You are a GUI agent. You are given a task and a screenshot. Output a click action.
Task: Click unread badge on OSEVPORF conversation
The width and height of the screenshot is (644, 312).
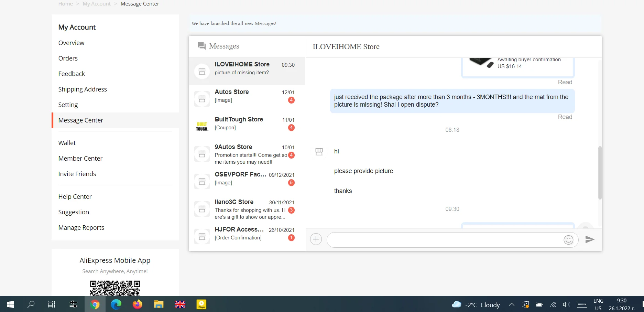[291, 183]
